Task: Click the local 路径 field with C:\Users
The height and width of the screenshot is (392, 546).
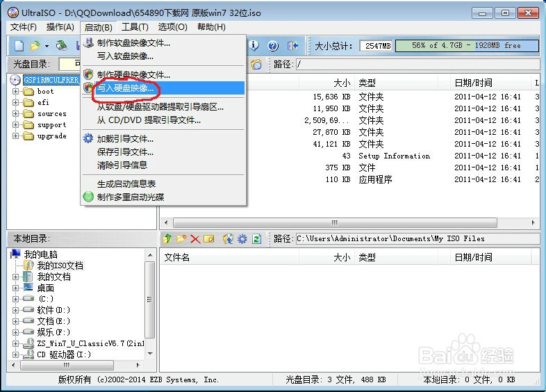Action: (418, 238)
